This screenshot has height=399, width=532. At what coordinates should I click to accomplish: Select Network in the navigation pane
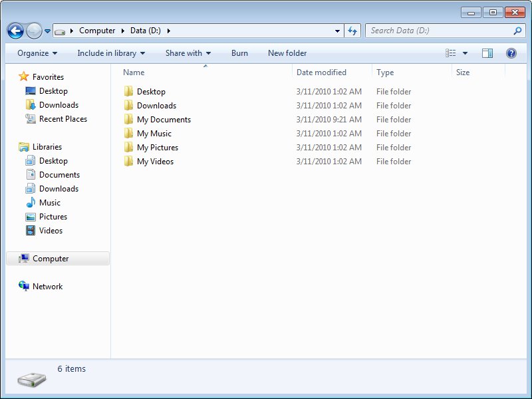tap(41, 287)
